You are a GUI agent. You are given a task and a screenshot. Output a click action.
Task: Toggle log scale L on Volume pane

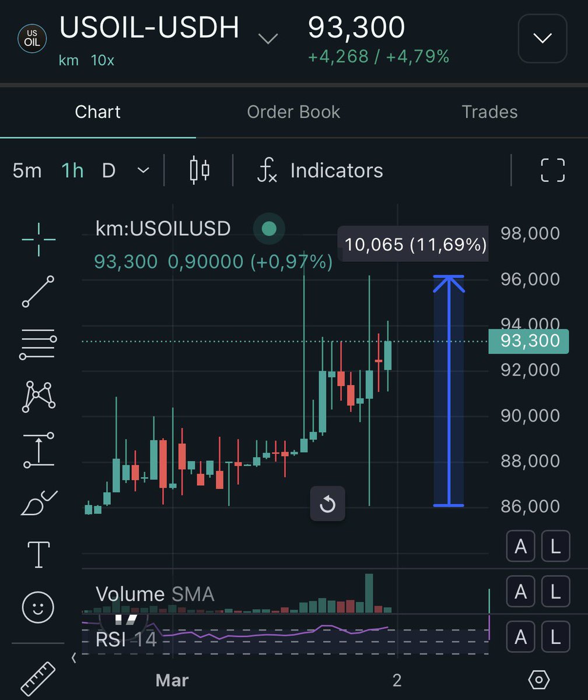pos(555,593)
